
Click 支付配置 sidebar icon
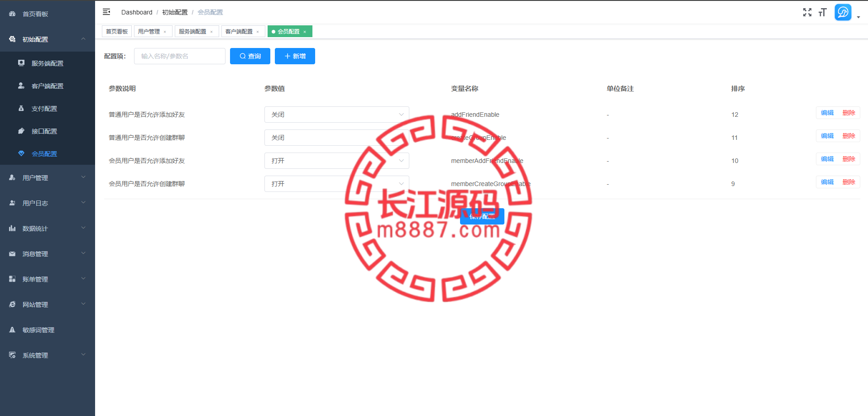(x=21, y=108)
